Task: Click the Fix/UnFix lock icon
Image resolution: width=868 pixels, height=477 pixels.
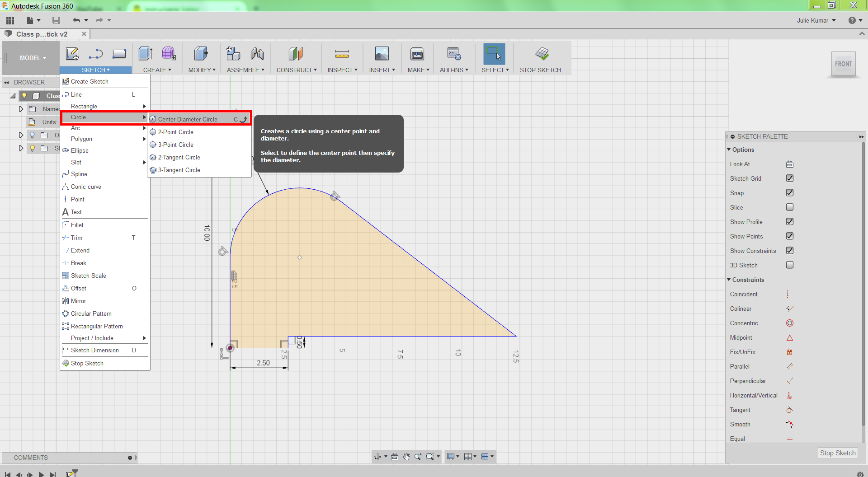Action: tap(790, 352)
